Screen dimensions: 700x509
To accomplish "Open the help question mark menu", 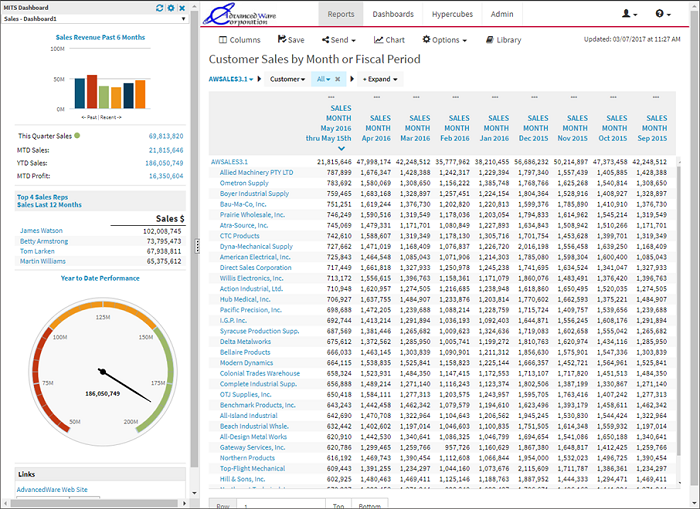I will (663, 14).
